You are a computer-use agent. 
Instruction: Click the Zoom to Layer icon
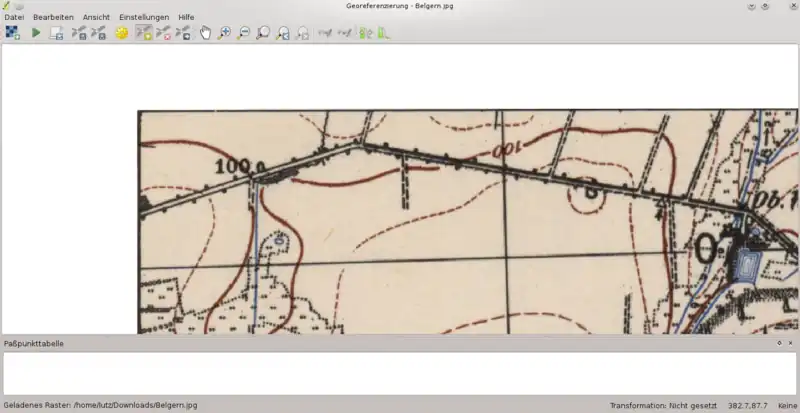coord(263,33)
